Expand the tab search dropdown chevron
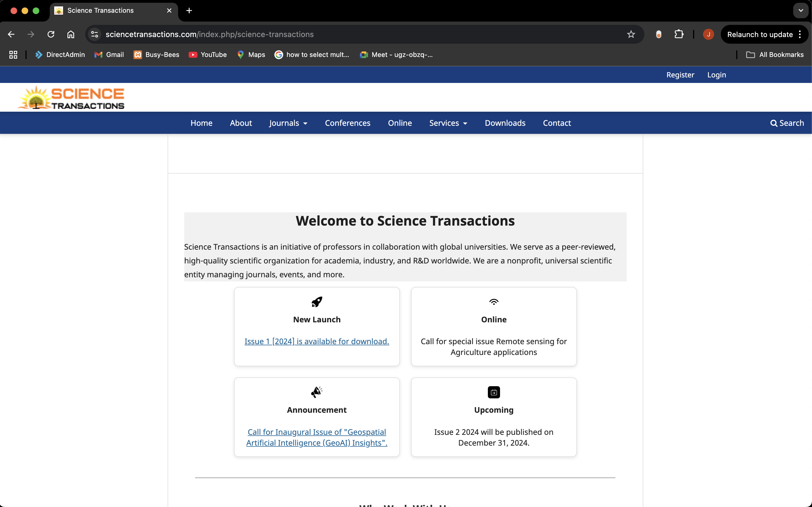 click(x=801, y=11)
